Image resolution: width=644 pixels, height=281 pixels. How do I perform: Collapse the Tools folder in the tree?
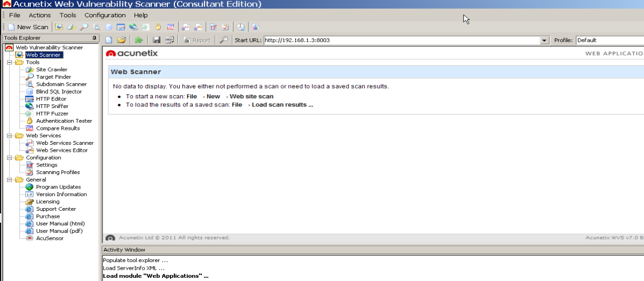click(9, 62)
